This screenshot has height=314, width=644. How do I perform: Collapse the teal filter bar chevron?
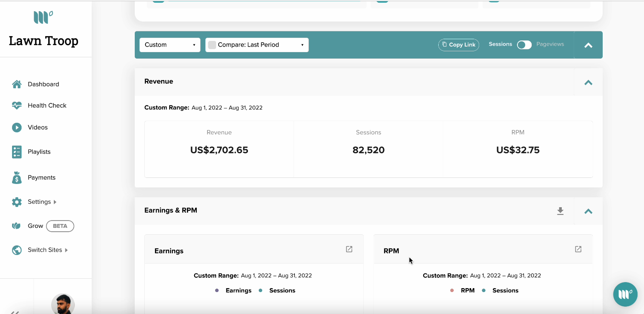click(588, 45)
